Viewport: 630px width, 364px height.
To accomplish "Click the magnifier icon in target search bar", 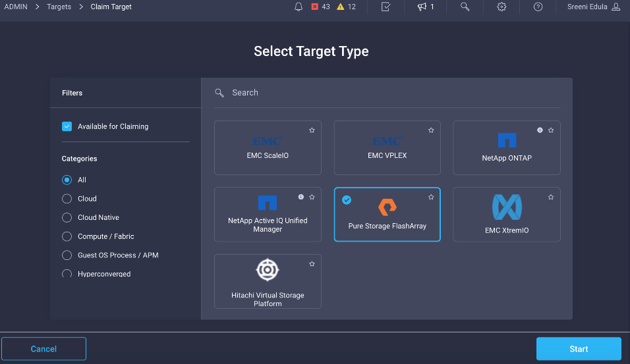I will pos(219,93).
